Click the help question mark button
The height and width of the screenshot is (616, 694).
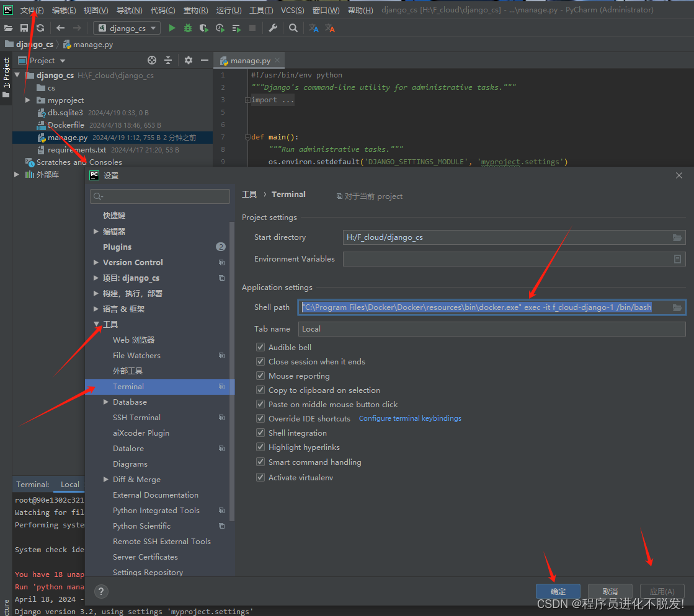(x=101, y=592)
